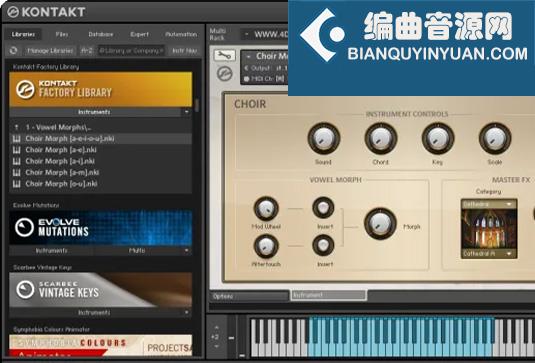Viewport: 535px width, 363px height.
Task: Click the minus button beside the keyboard
Action: pos(231,338)
